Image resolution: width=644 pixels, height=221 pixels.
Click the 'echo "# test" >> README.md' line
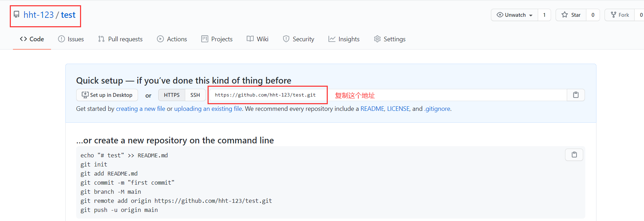tap(124, 155)
